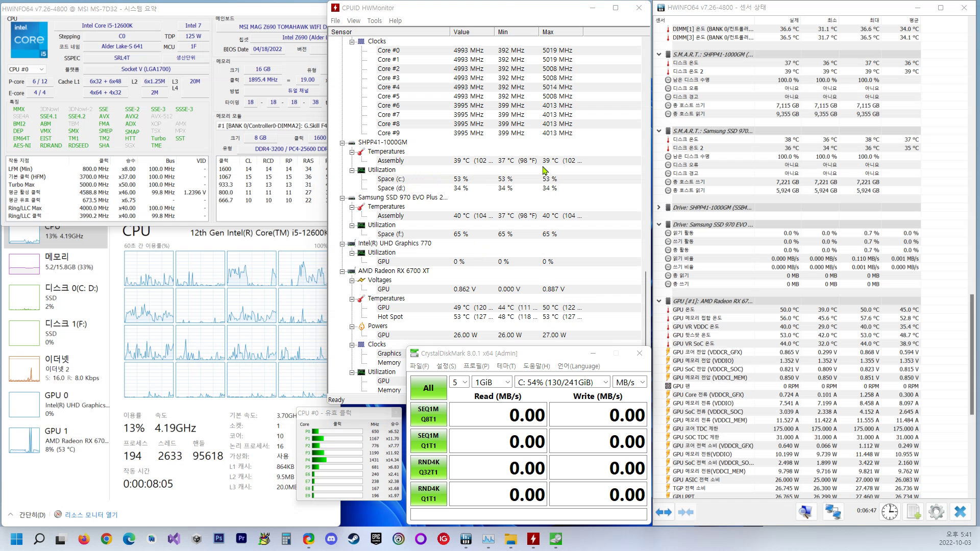Collapse the AMD Radeon RX 6700 XT tree node
980x551 pixels.
[342, 271]
